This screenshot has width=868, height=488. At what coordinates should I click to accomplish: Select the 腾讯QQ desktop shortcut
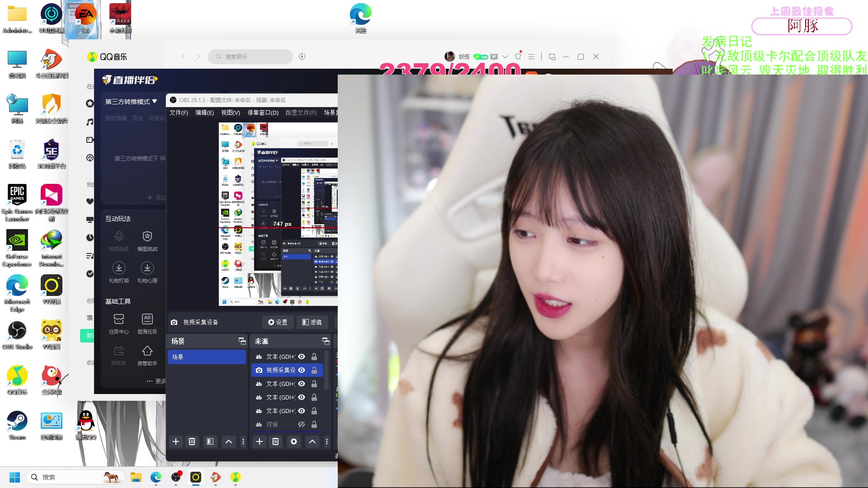pos(85,425)
